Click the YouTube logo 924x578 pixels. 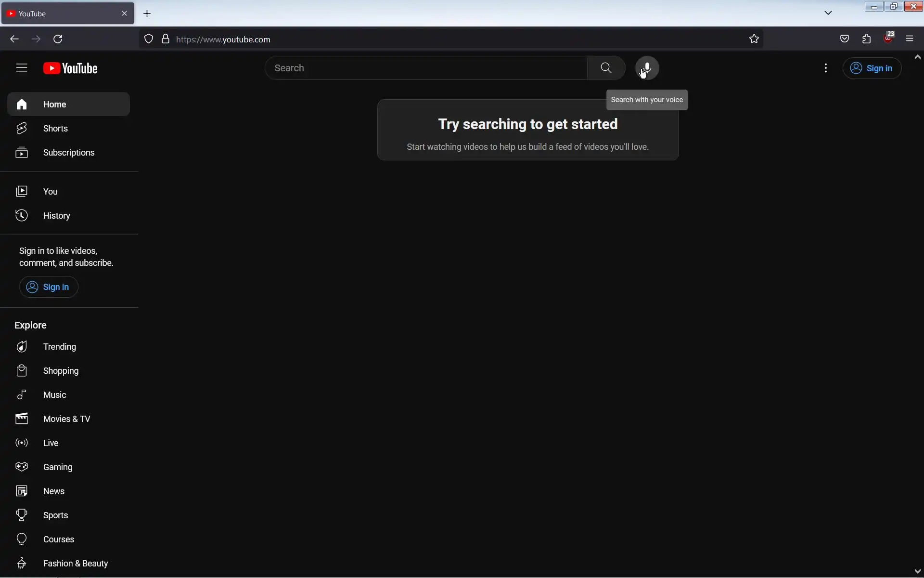click(71, 68)
